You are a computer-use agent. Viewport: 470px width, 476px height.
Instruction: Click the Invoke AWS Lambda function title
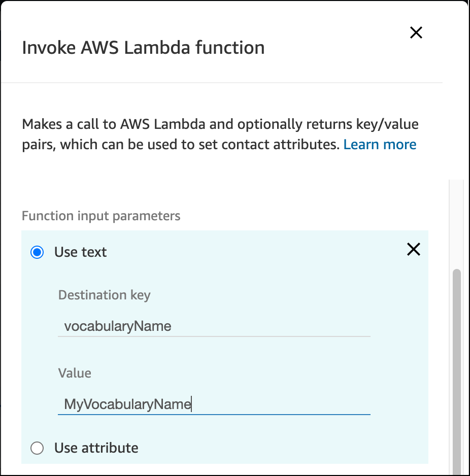(x=143, y=47)
